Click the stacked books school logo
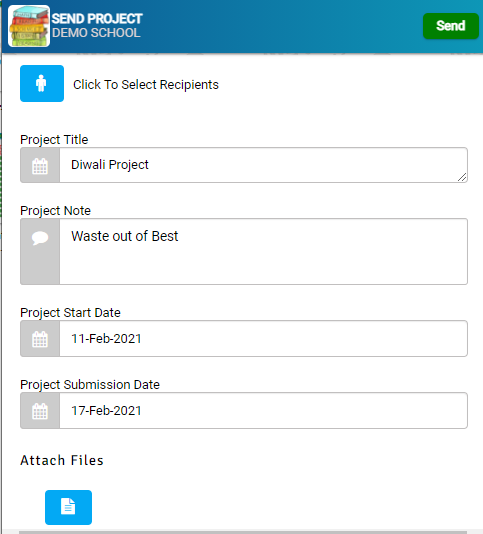The height and width of the screenshot is (534, 483). point(29,26)
